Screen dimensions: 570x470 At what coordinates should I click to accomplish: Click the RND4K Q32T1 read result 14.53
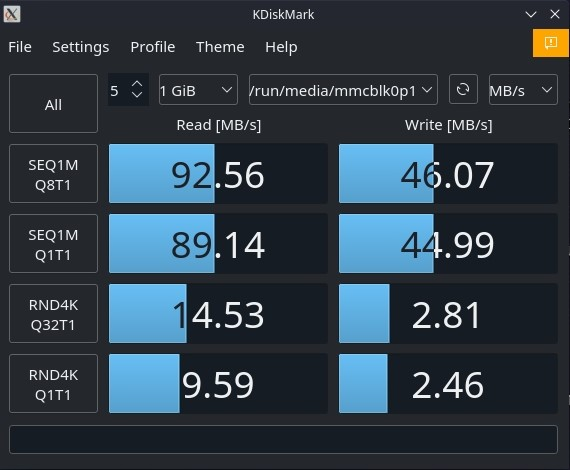point(218,314)
